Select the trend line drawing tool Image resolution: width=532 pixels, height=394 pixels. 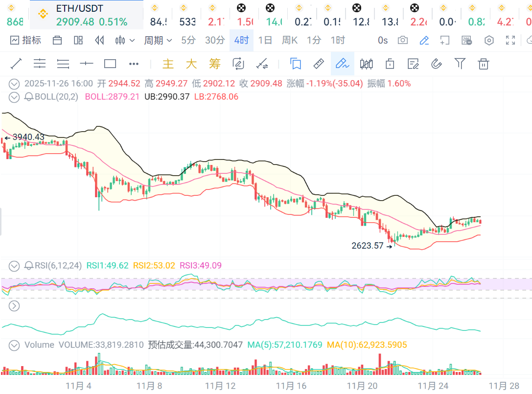16,64
